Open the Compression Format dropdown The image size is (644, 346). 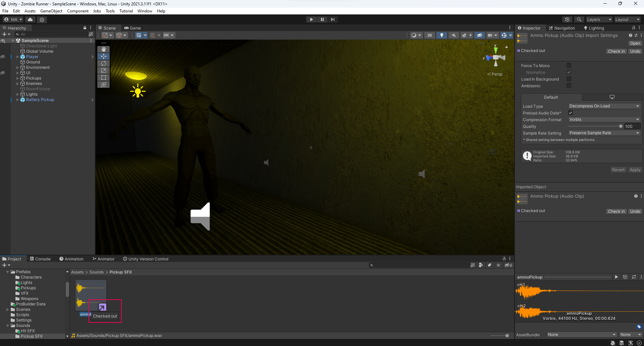pos(604,119)
